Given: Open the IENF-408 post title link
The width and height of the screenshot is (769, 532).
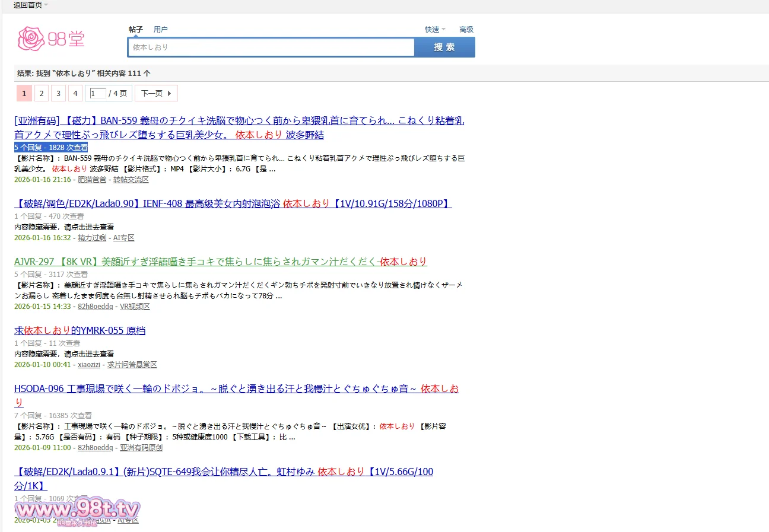Looking at the screenshot, I should (233, 204).
